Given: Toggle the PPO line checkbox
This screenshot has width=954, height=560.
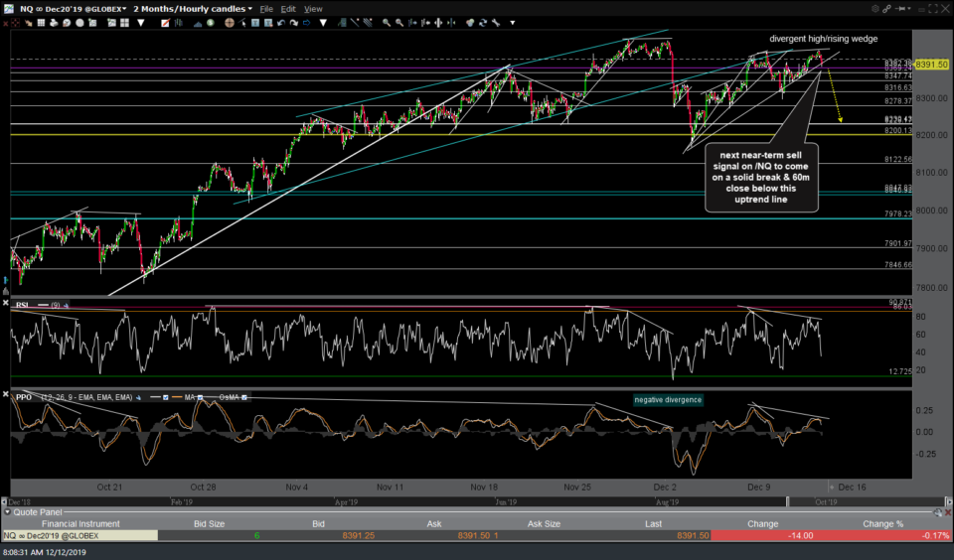Looking at the screenshot, I should [166, 397].
